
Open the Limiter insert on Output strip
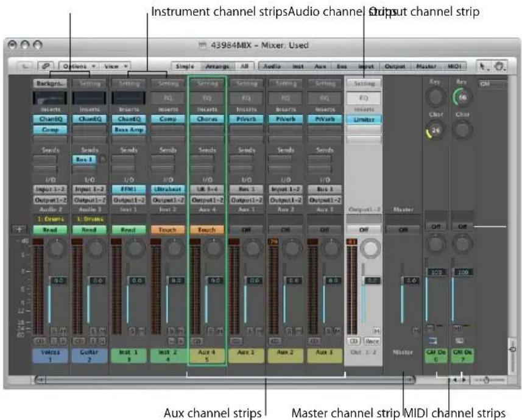[x=364, y=119]
